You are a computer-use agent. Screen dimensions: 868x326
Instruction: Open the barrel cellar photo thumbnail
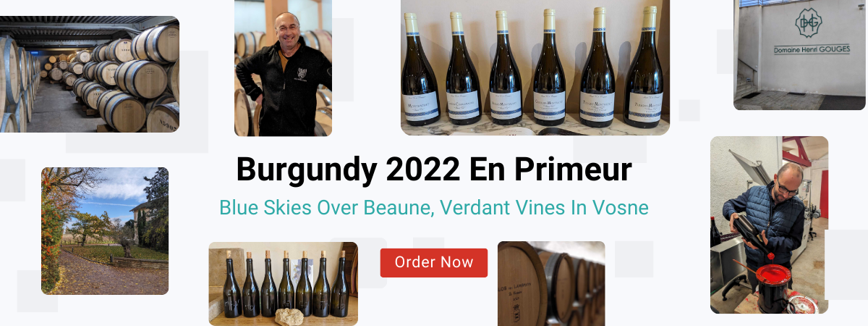pyautogui.click(x=90, y=74)
